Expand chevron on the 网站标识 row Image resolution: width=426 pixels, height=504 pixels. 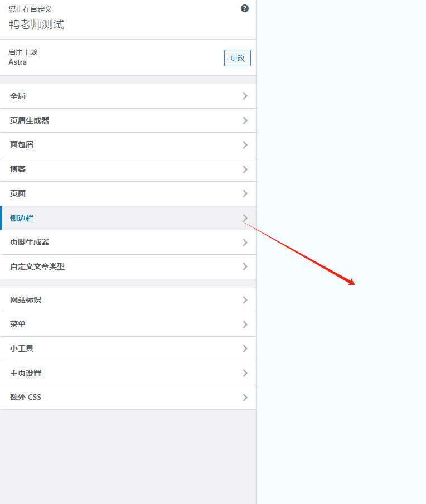pyautogui.click(x=245, y=300)
